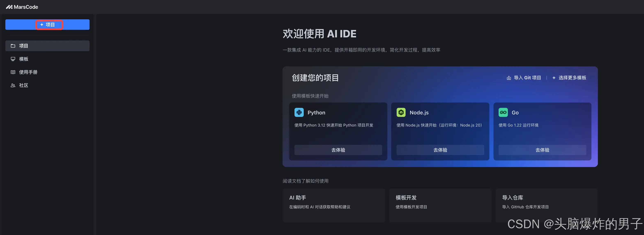Click the 社区 people icon in sidebar
This screenshot has width=644, height=235.
(x=13, y=85)
